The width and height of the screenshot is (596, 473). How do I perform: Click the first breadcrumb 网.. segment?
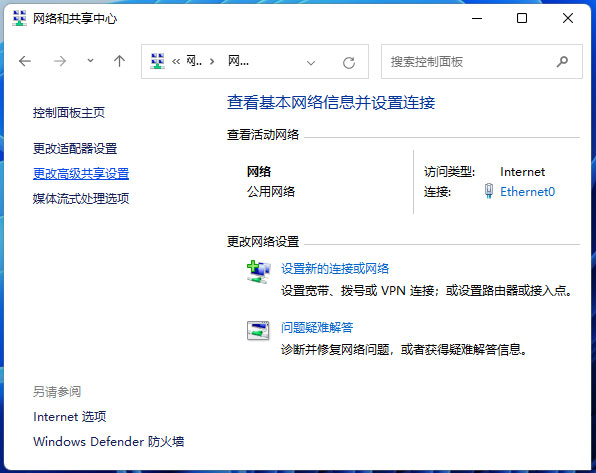click(194, 61)
